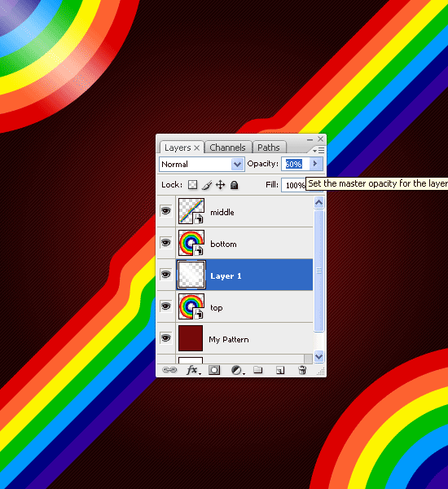
Task: Click the My Pattern layer thumbnail
Action: (x=191, y=338)
